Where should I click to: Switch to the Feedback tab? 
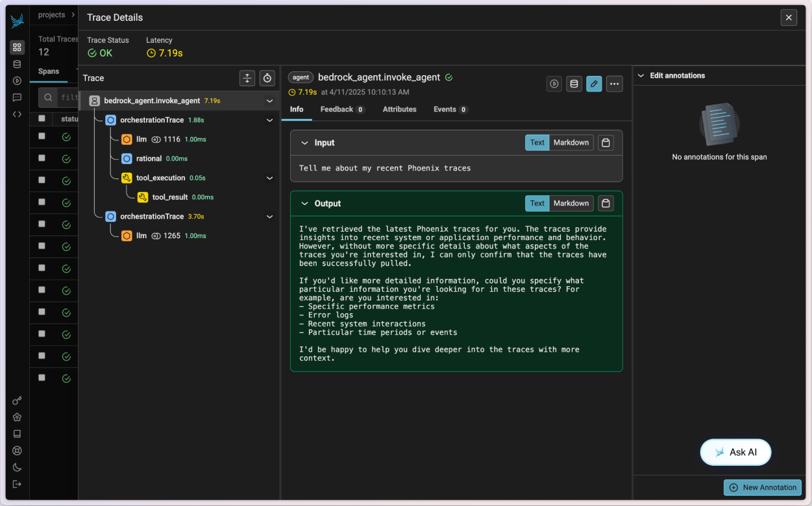pyautogui.click(x=343, y=109)
